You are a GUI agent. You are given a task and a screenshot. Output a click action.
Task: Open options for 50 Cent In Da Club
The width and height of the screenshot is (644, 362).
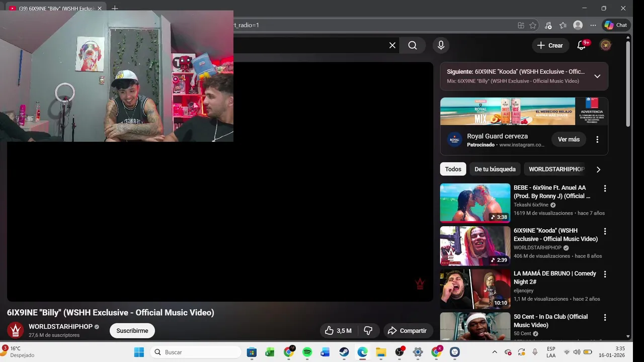605,317
